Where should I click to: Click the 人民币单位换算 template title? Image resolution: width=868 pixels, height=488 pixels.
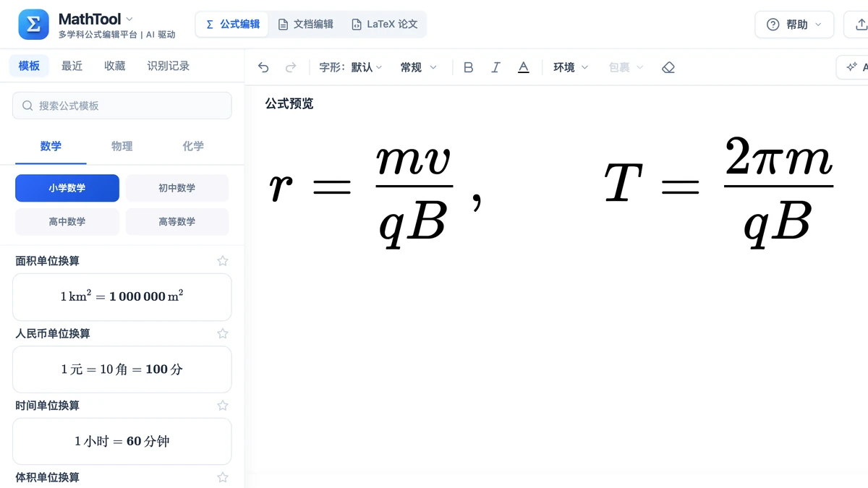point(53,333)
